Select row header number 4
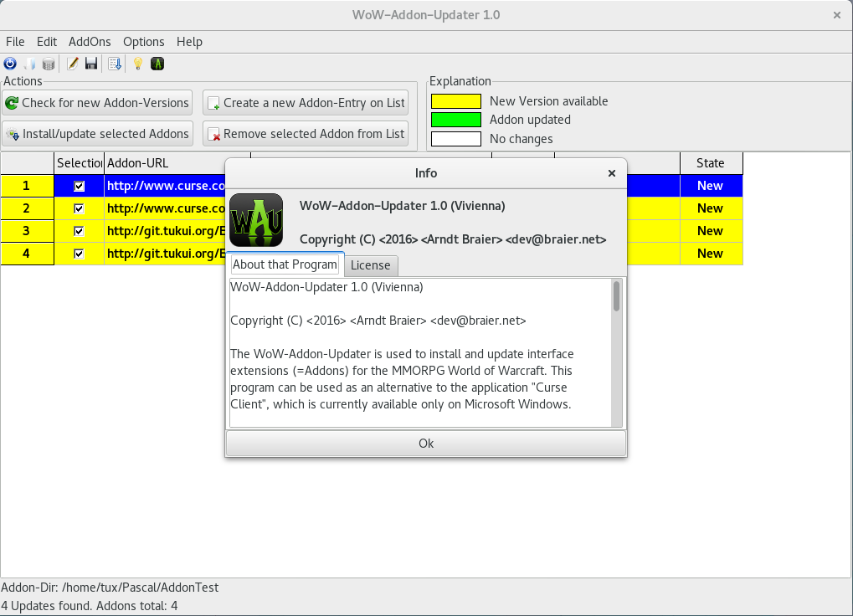The width and height of the screenshot is (853, 616). pyautogui.click(x=27, y=254)
